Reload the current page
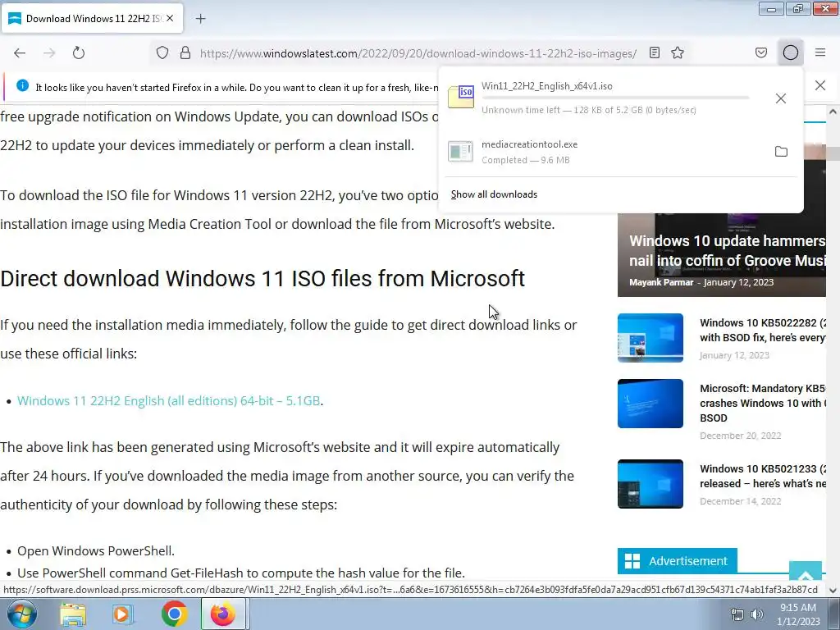The image size is (840, 630). (79, 53)
